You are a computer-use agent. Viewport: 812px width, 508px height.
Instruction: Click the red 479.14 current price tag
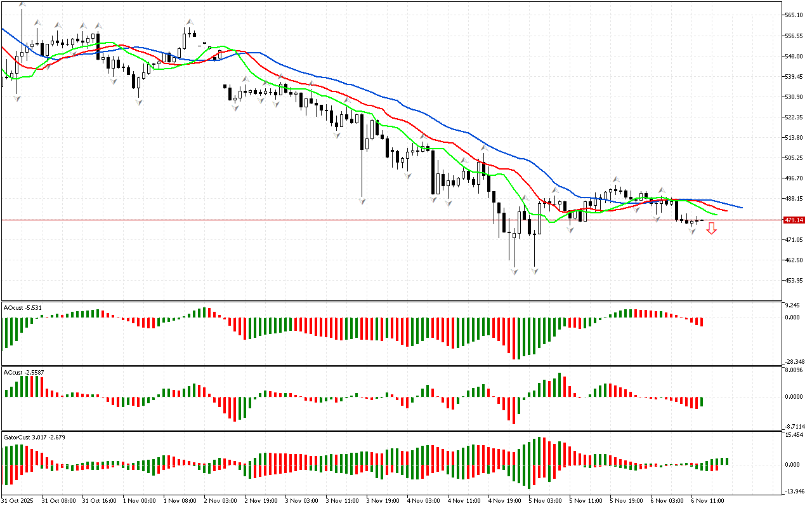coord(794,220)
